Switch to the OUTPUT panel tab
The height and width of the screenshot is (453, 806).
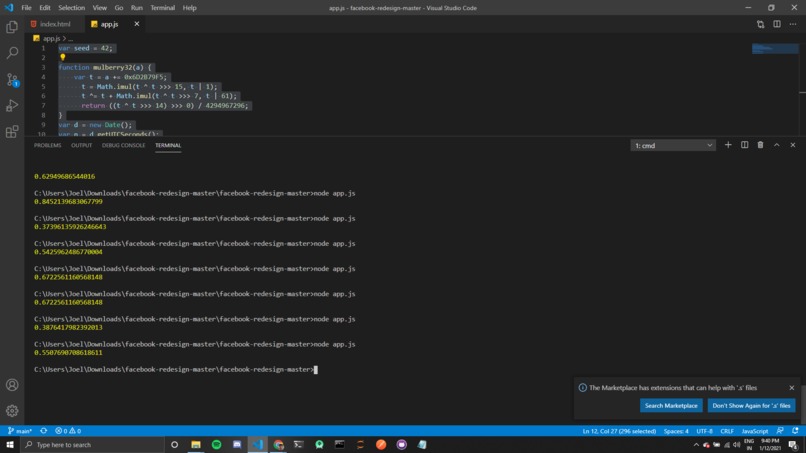[x=81, y=146]
